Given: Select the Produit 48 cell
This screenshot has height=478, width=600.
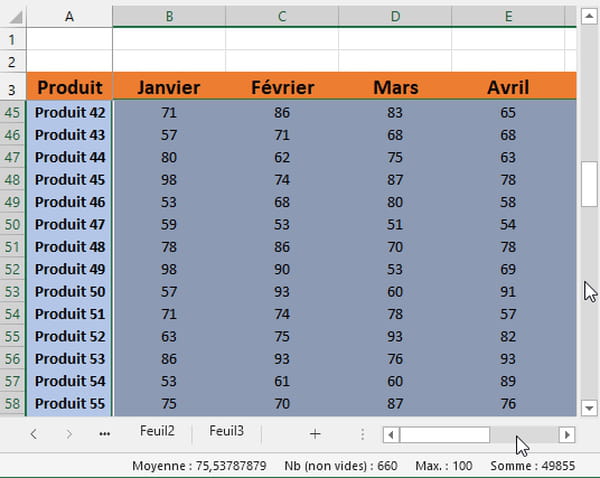Looking at the screenshot, I should (x=69, y=247).
